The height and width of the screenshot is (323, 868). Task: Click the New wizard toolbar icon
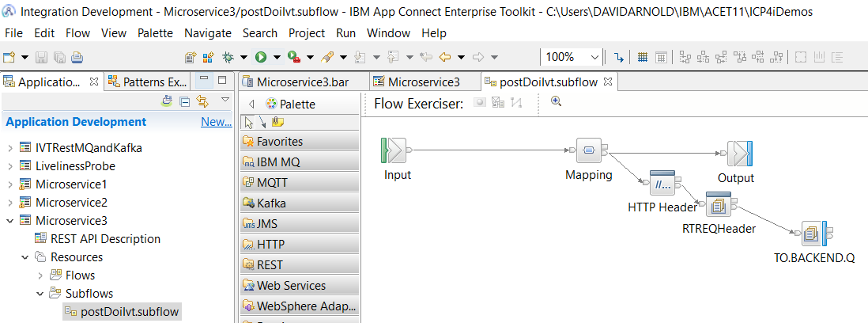(x=9, y=56)
